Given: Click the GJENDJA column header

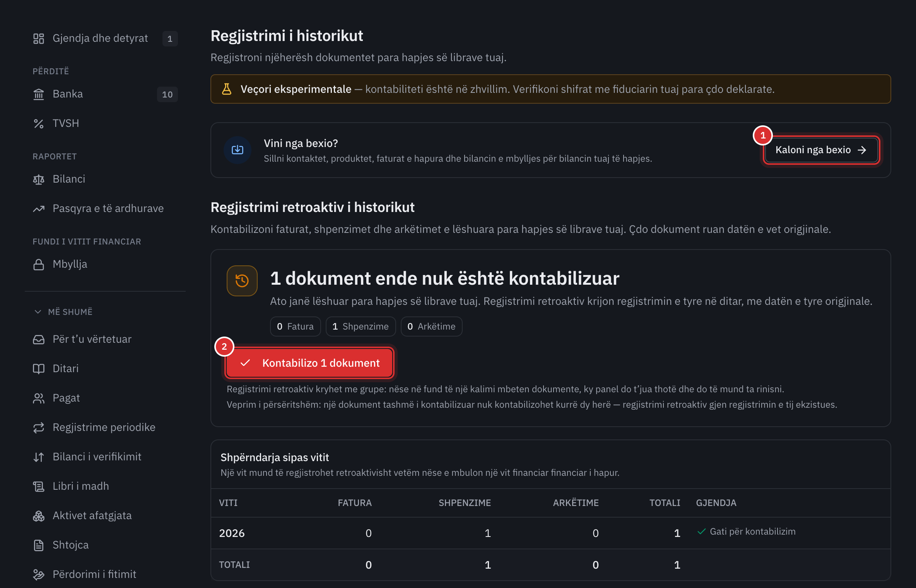Looking at the screenshot, I should coord(716,503).
